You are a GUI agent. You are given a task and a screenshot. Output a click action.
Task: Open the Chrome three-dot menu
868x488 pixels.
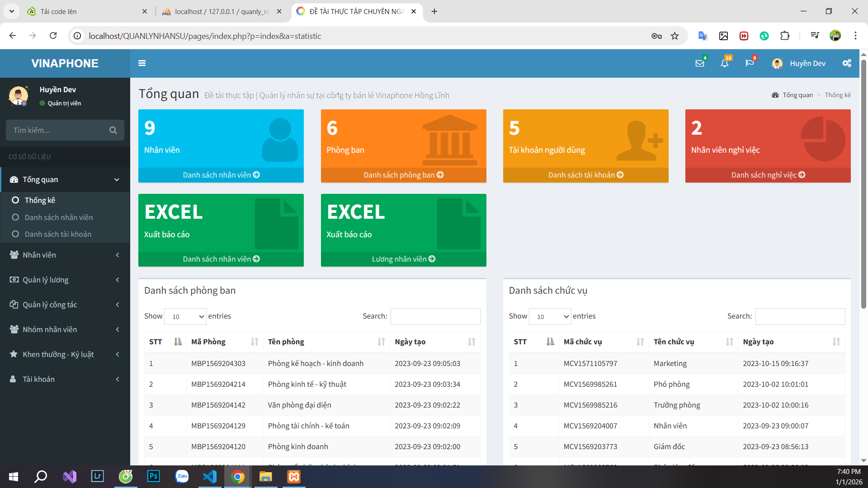pos(855,36)
